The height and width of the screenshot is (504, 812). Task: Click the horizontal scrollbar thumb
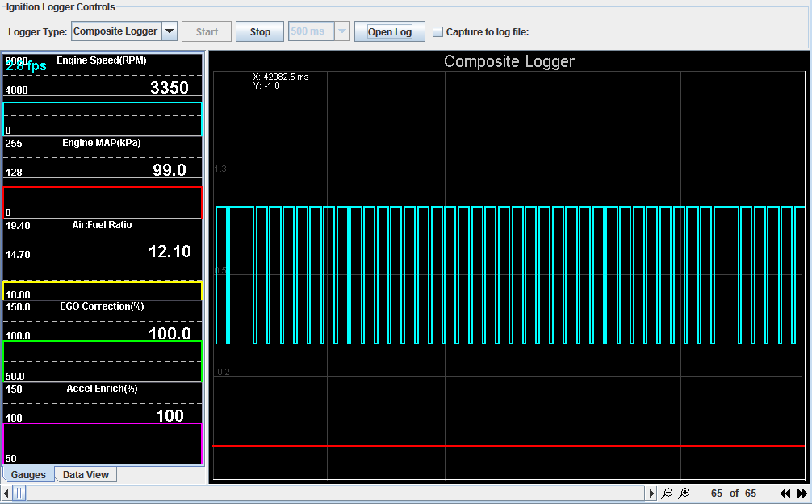click(19, 493)
